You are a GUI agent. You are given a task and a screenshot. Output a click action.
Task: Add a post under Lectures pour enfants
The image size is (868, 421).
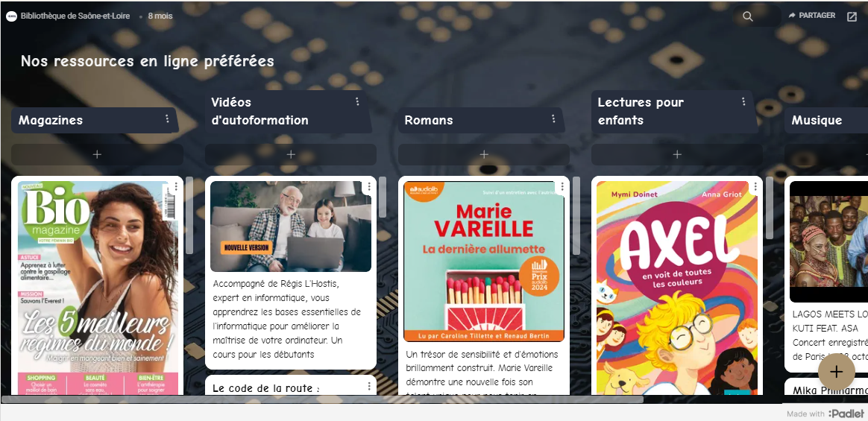677,154
